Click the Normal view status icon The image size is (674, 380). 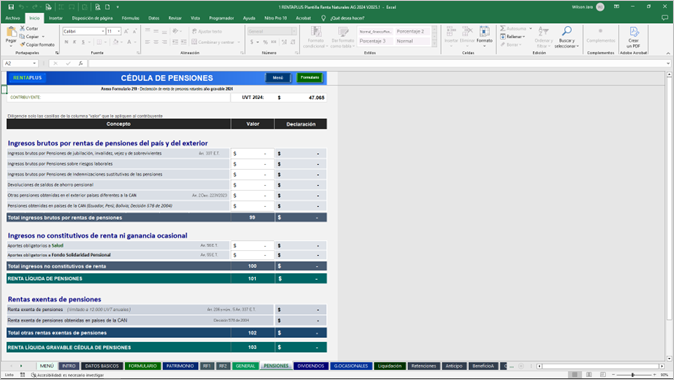pos(574,375)
